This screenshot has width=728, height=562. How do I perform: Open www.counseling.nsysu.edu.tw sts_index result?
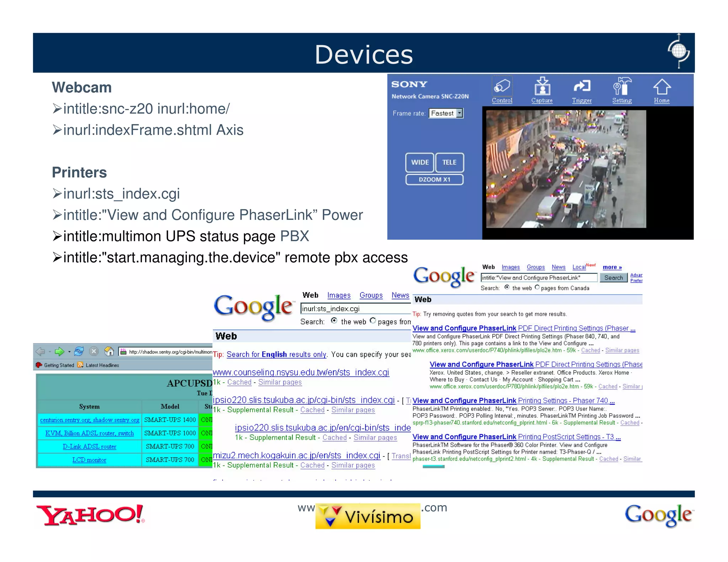(x=301, y=372)
